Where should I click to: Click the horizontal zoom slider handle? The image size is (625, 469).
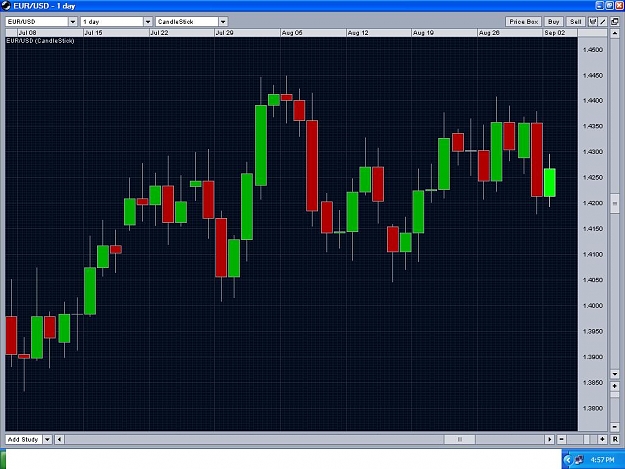point(587,440)
